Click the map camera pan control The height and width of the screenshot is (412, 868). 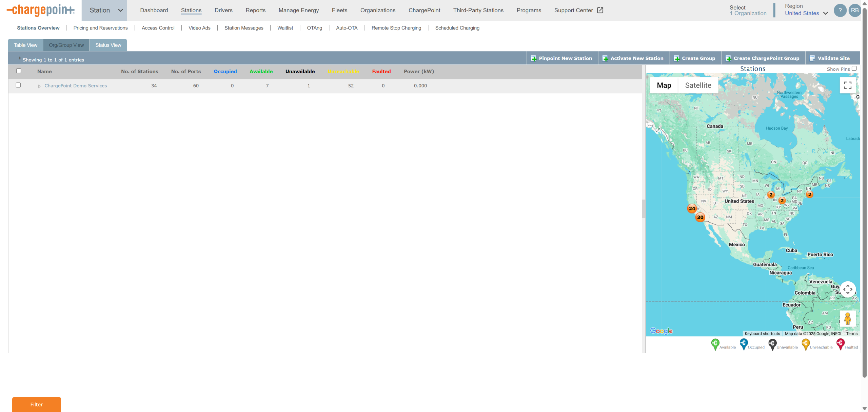[x=848, y=289]
